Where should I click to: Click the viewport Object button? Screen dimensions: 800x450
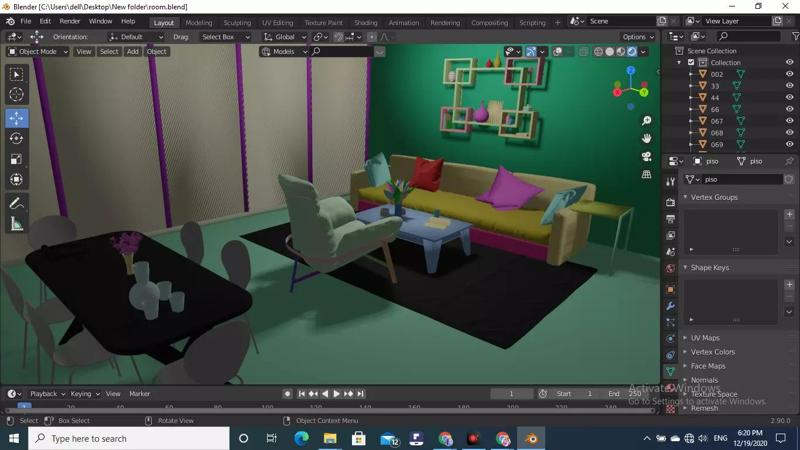click(157, 52)
